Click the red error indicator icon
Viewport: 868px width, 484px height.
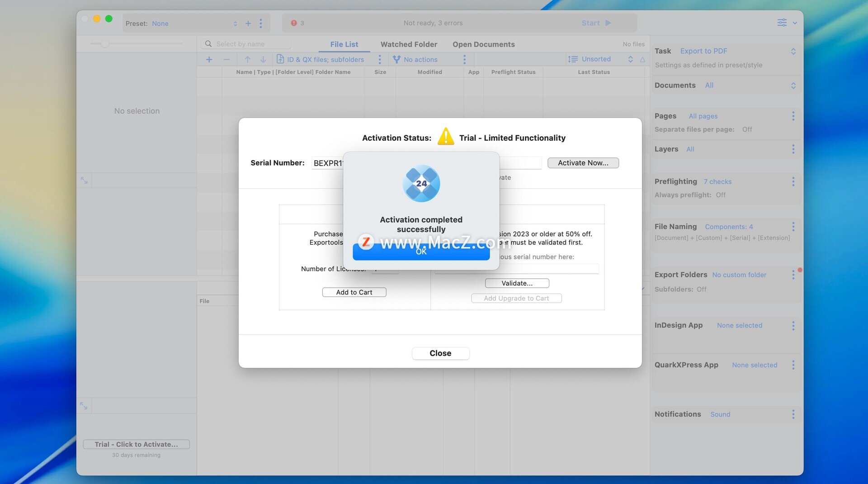tap(294, 23)
